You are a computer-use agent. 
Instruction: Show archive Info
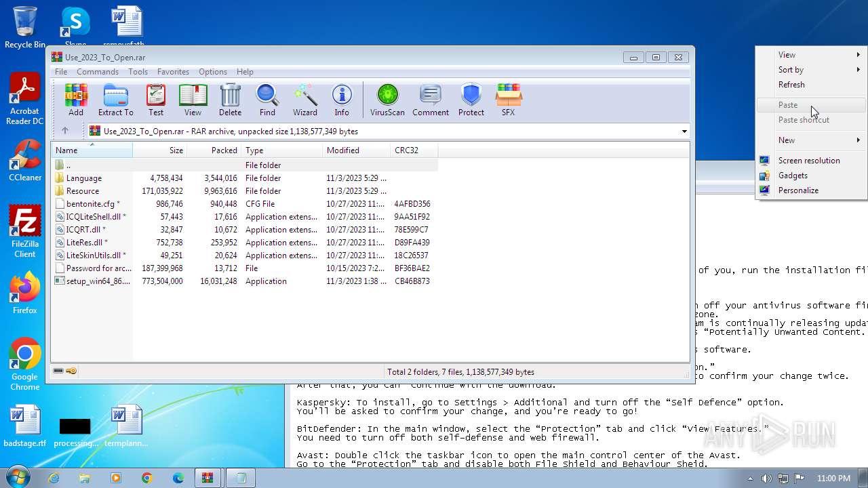[342, 100]
